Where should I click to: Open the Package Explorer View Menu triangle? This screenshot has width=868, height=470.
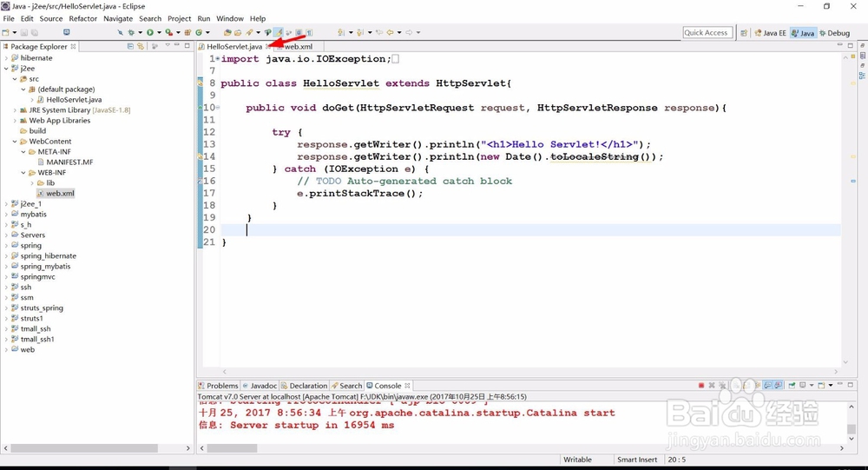pos(168,45)
